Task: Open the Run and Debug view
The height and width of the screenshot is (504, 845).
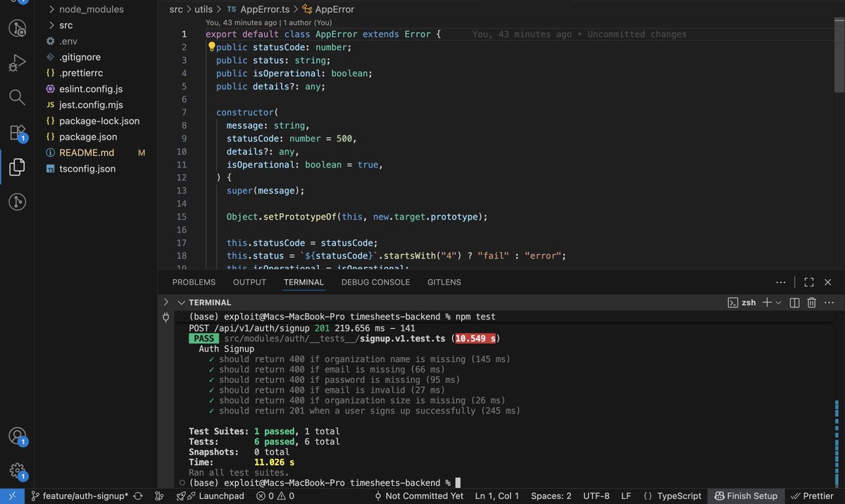Action: coord(17,63)
